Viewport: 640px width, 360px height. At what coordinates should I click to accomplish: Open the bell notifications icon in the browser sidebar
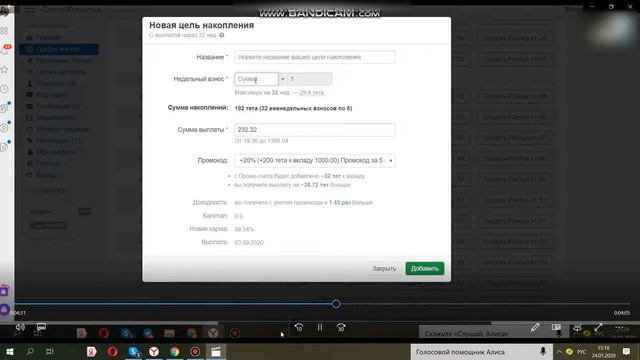(x=5, y=50)
